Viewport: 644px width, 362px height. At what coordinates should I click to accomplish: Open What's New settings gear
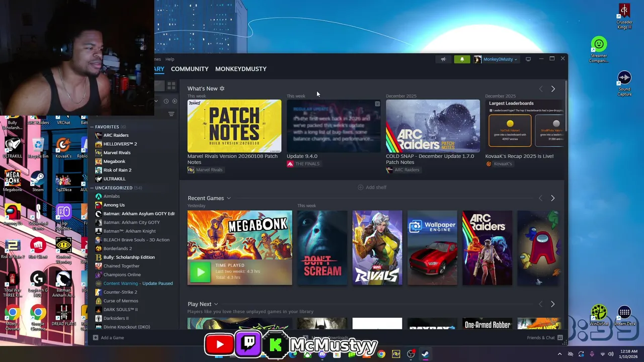click(x=222, y=88)
